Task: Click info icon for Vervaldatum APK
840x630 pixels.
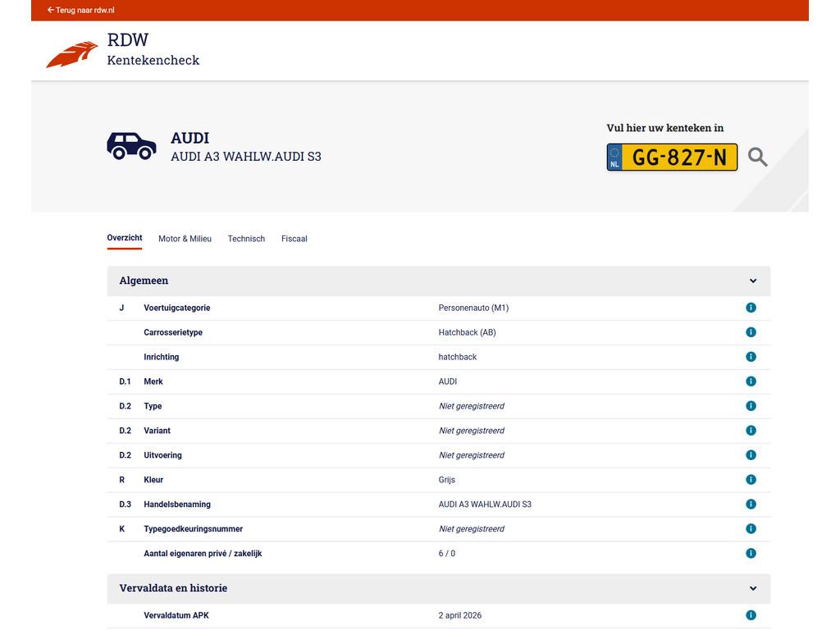Action: 751,615
